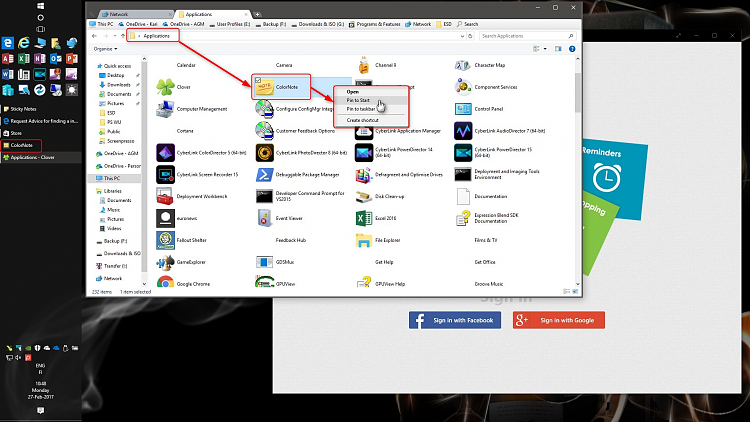Screen dimensions: 750x422
Task: Switch to the Applications tab
Action: coord(212,14)
